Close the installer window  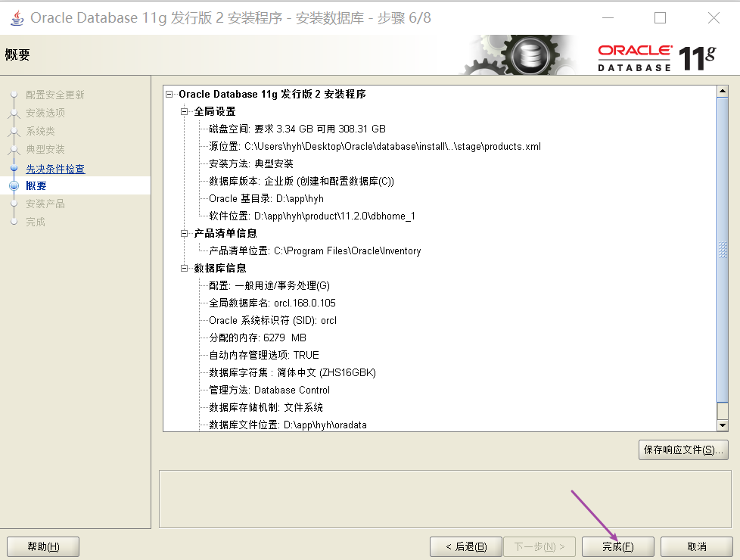(714, 18)
